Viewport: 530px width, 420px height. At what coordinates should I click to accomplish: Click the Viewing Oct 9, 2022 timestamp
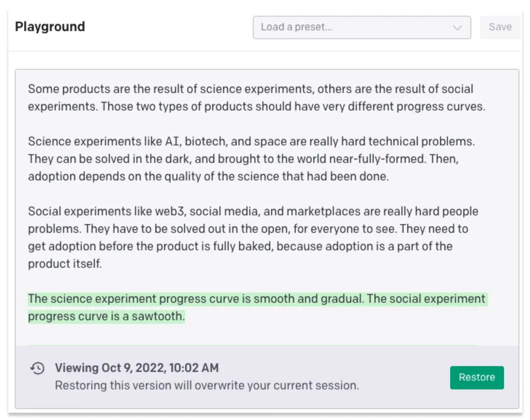coord(137,368)
